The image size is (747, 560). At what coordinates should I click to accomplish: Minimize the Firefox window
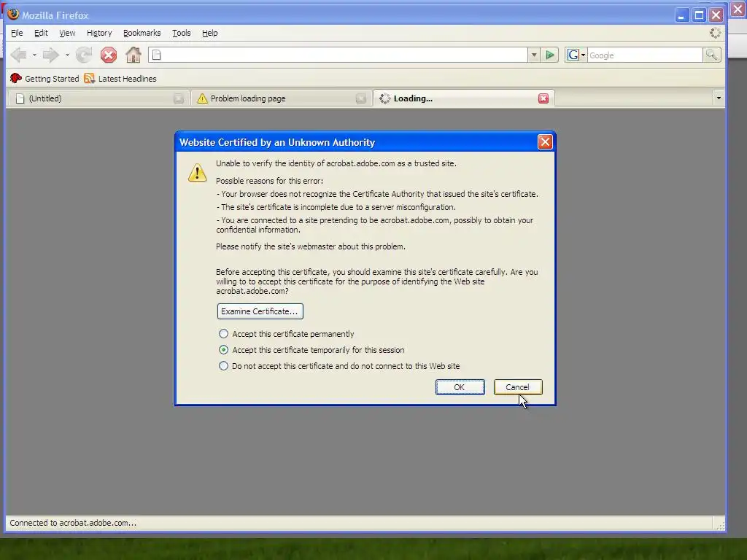point(681,15)
